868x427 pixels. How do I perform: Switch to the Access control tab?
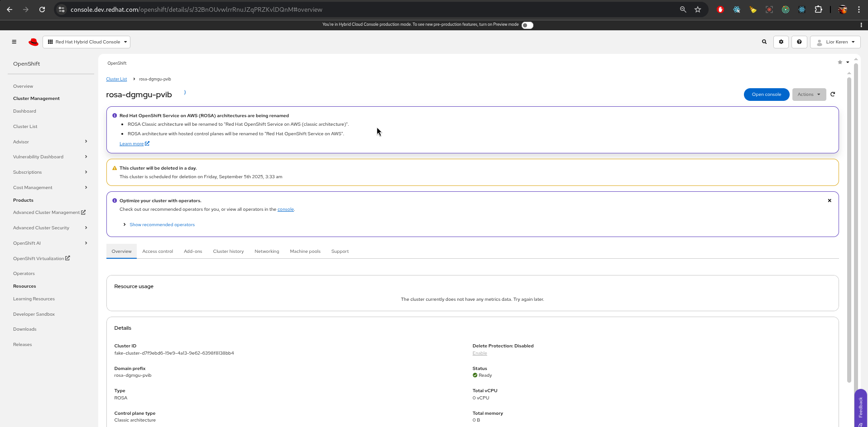(158, 251)
